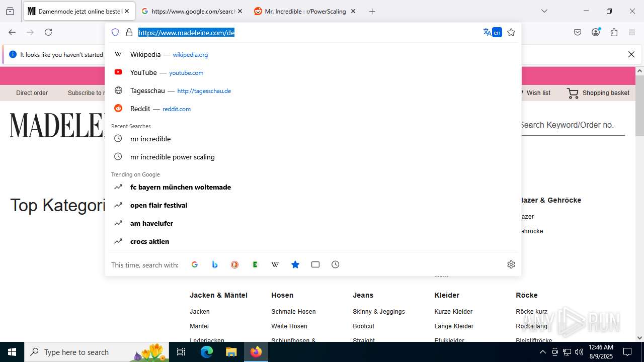Launch Microsoft Edge from taskbar

(207, 352)
